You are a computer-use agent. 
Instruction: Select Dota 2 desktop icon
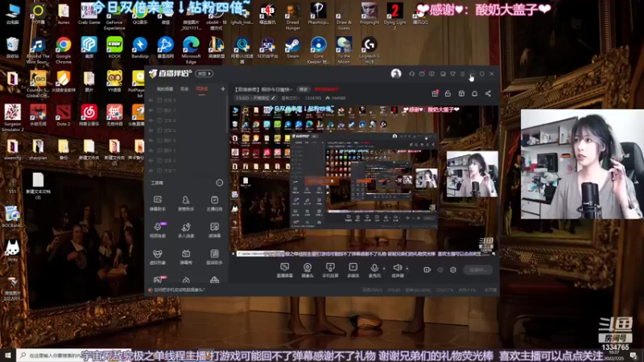[x=64, y=115]
